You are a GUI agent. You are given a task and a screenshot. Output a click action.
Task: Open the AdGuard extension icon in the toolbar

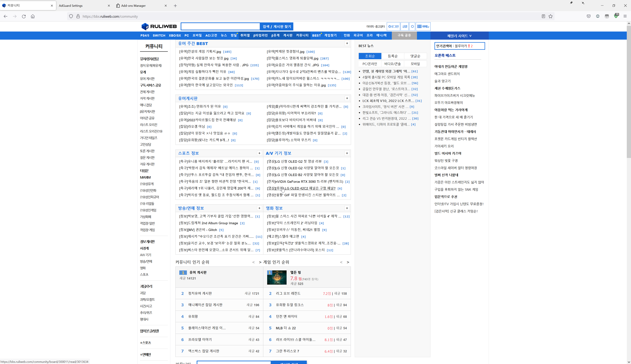coord(616,16)
